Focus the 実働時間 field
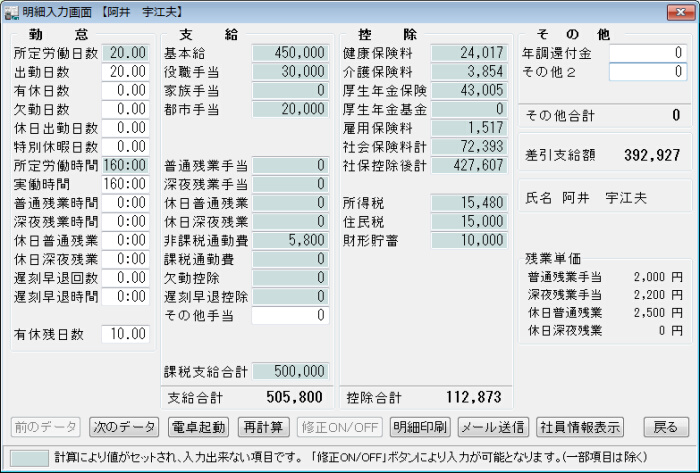This screenshot has height=473, width=700. pyautogui.click(x=126, y=184)
